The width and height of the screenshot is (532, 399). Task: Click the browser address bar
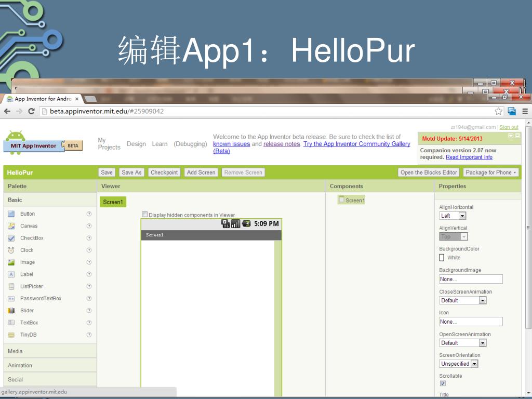click(x=271, y=111)
